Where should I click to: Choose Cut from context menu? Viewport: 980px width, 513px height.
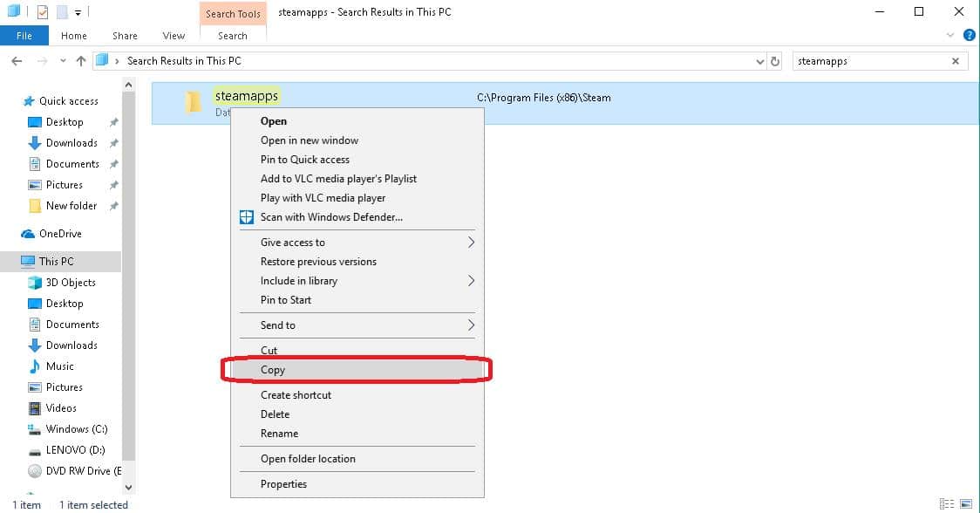tap(357, 351)
